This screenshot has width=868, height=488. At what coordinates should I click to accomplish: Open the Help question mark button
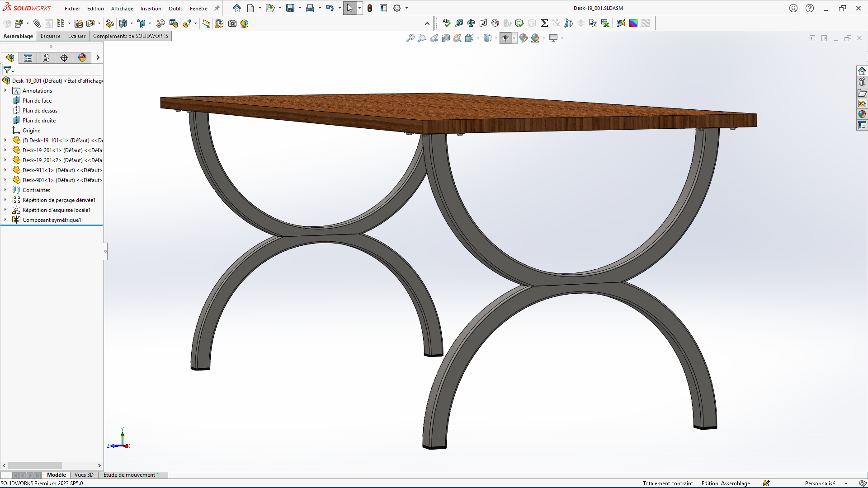point(810,8)
